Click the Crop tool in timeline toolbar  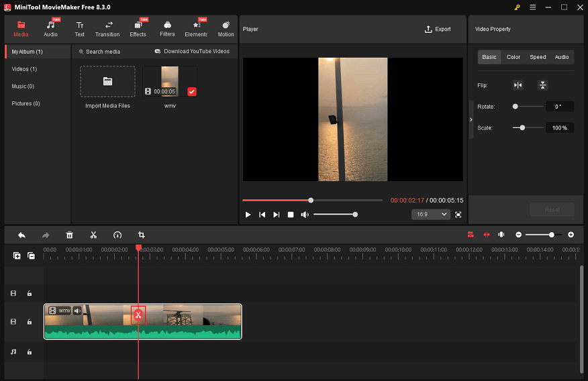[x=142, y=235]
